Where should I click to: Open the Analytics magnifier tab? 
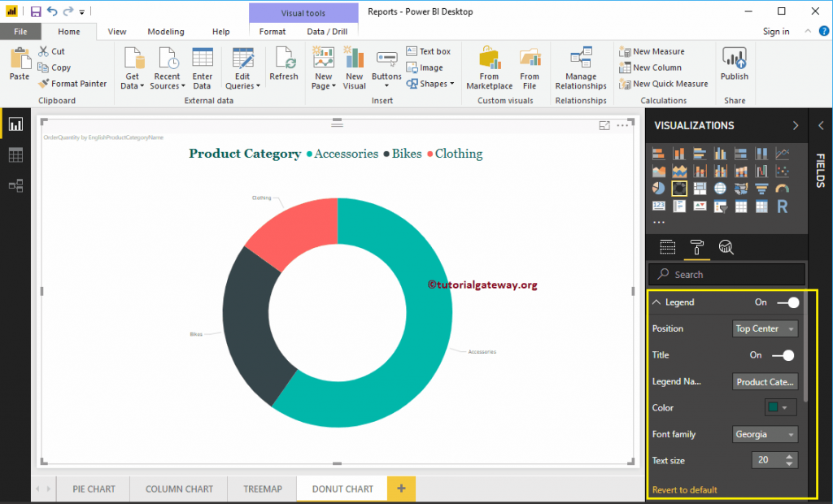[x=726, y=247]
